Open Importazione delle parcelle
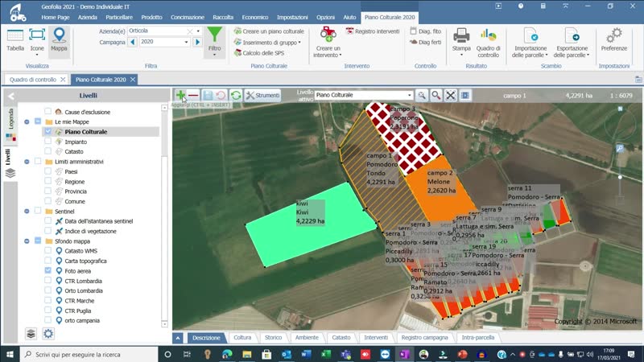This screenshot has height=362, width=644. coord(530,41)
